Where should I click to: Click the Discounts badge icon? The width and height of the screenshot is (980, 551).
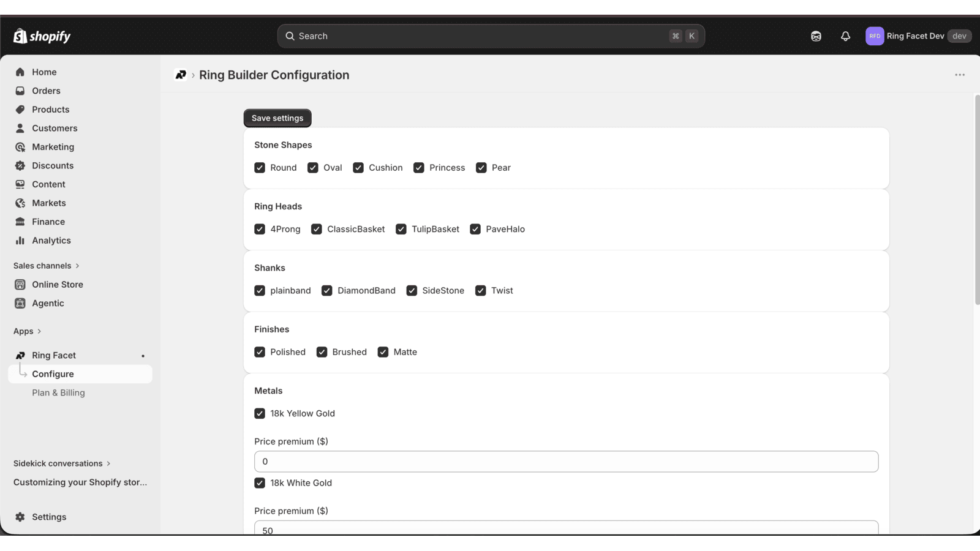point(20,165)
